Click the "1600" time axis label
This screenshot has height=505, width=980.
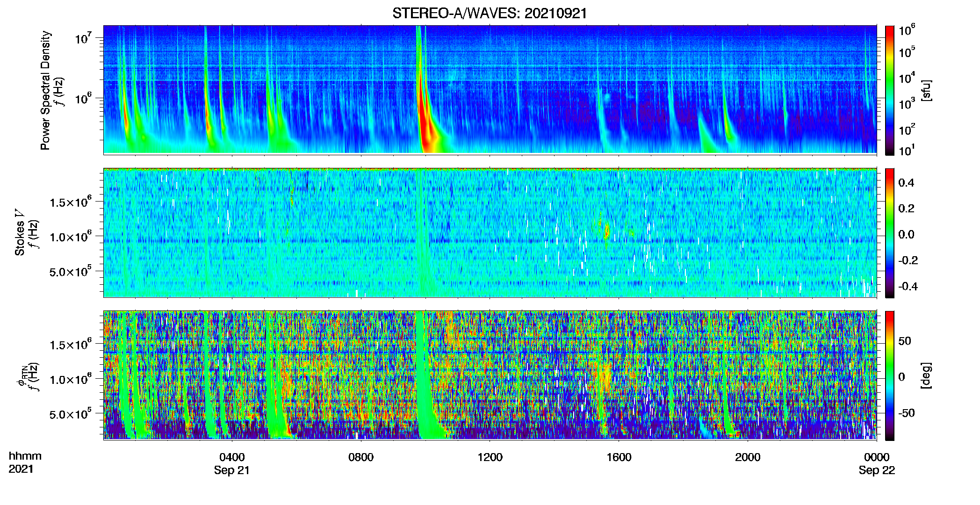click(x=619, y=457)
